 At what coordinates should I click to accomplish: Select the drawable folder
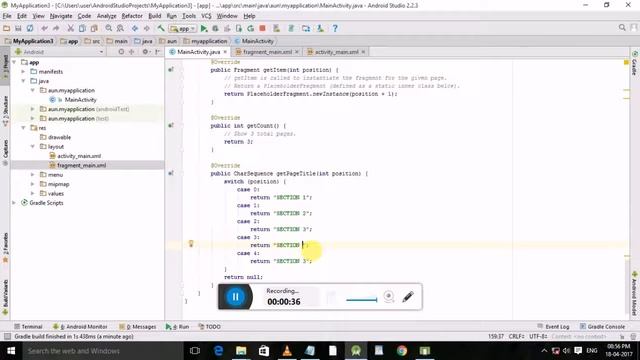[x=59, y=137]
